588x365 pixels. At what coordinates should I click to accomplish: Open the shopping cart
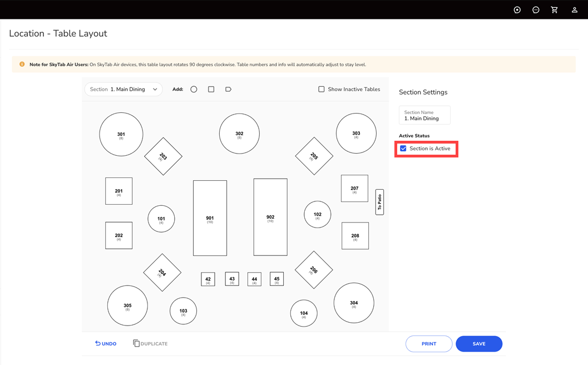(x=554, y=10)
